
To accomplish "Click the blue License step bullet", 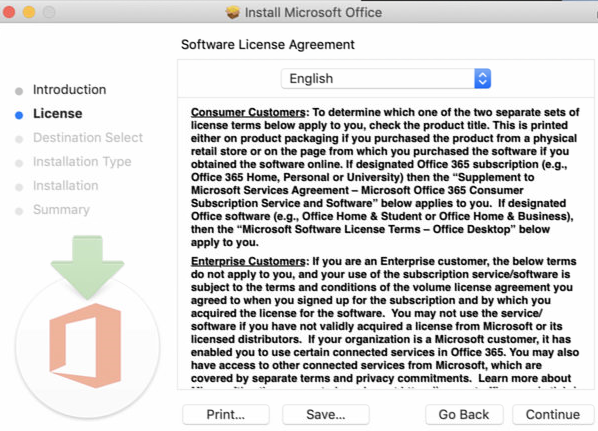I will (19, 115).
